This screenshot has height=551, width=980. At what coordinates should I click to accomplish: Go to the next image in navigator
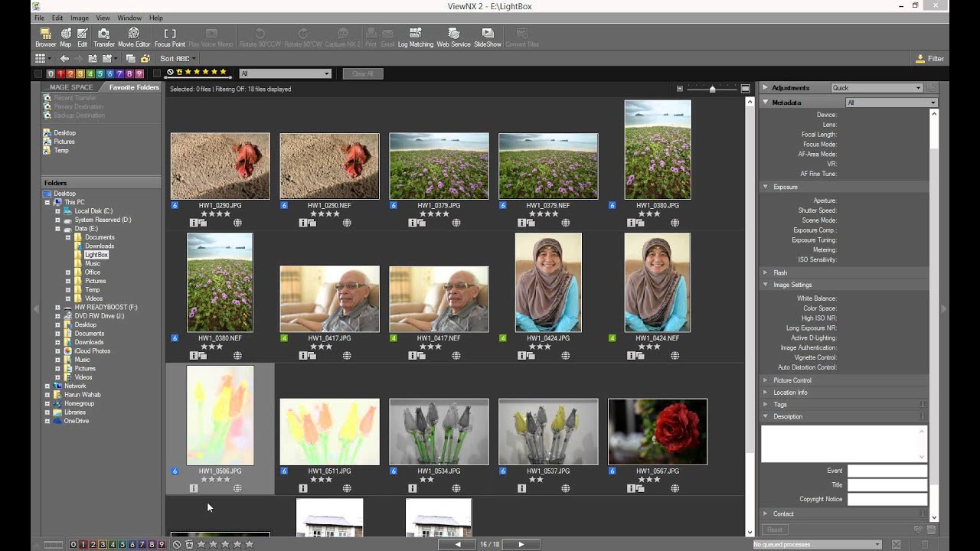[521, 544]
